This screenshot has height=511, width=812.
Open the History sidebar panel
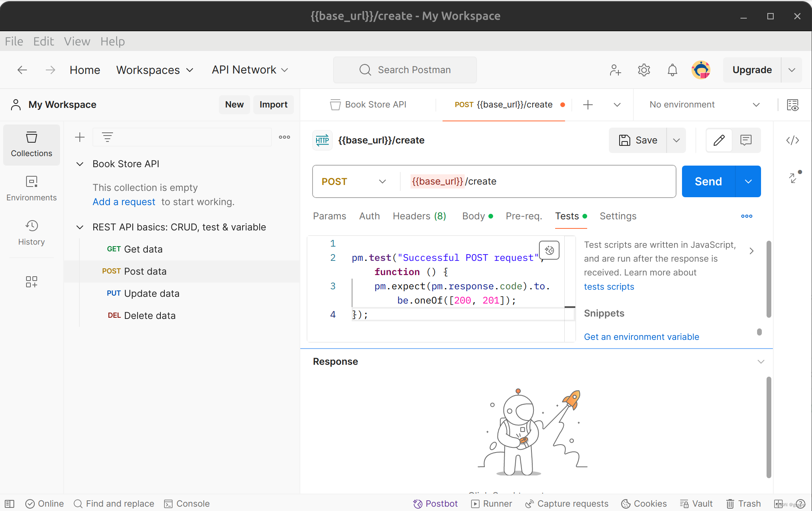pyautogui.click(x=32, y=233)
